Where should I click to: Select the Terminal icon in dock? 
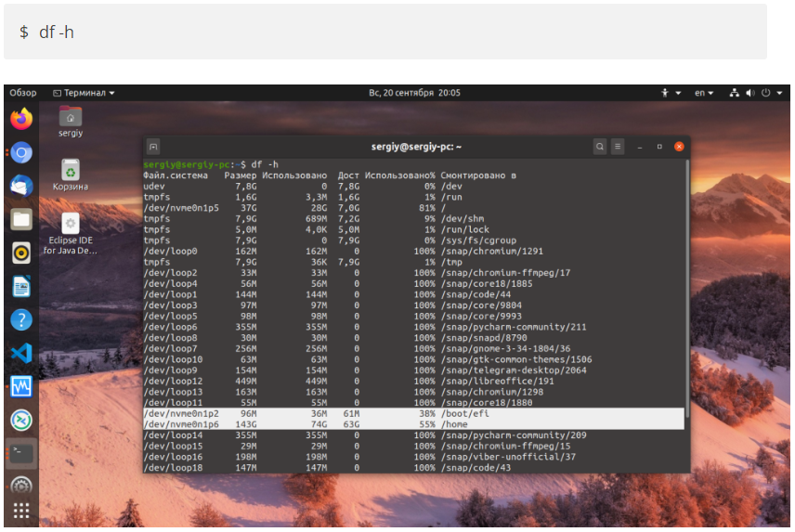pyautogui.click(x=21, y=453)
